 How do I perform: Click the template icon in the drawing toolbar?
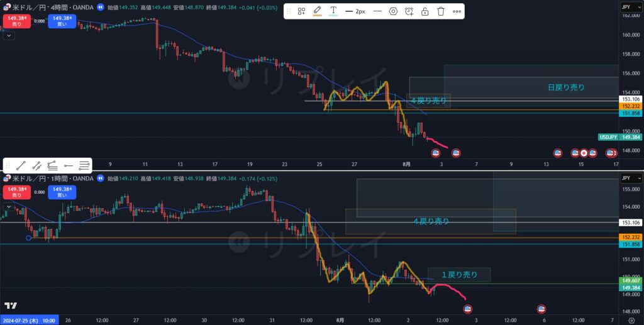pyautogui.click(x=302, y=11)
